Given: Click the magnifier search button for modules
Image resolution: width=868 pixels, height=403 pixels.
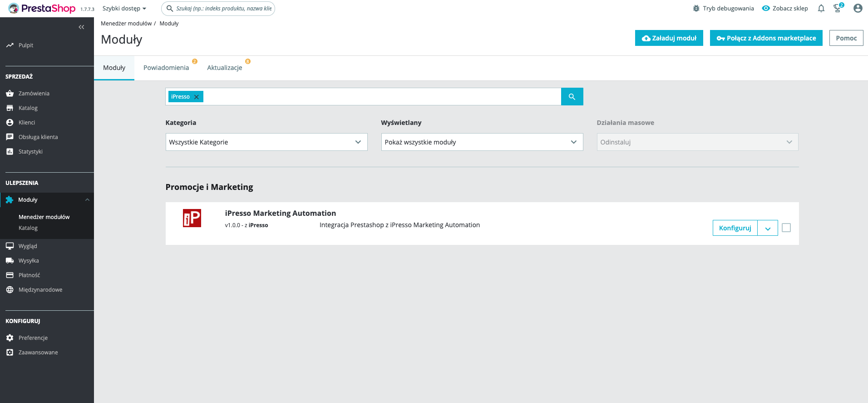Looking at the screenshot, I should coord(572,97).
